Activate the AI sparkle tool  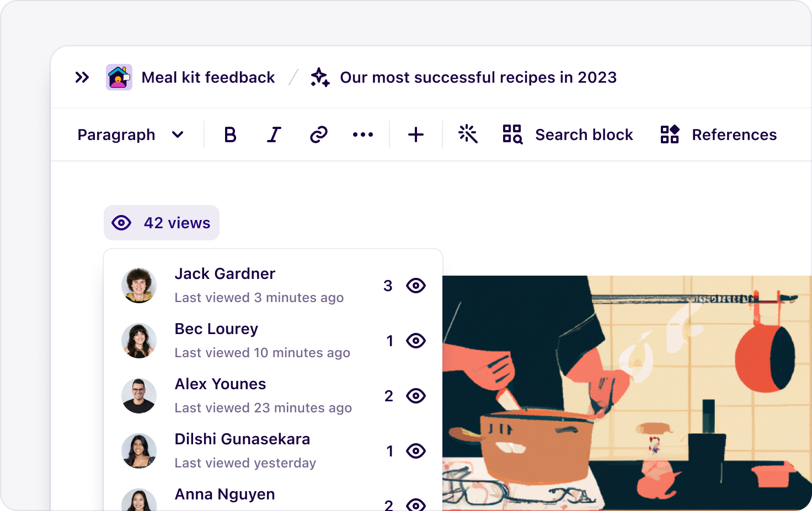point(468,134)
